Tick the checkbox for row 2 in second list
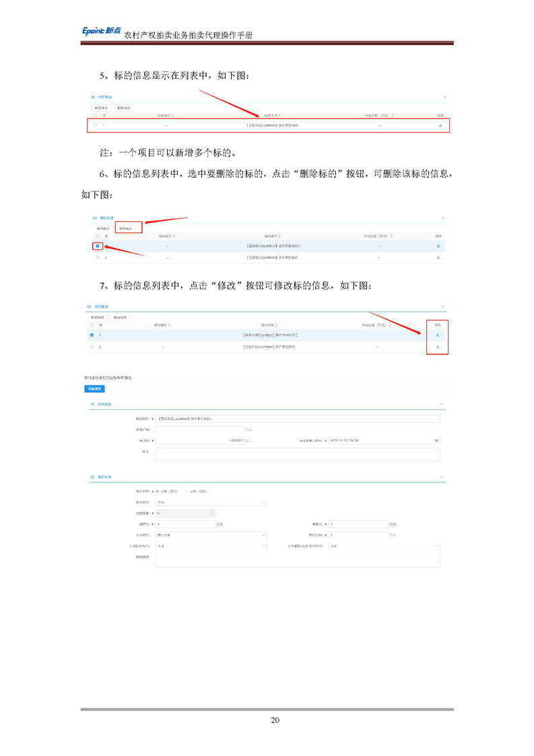This screenshot has width=534, height=756. (98, 257)
